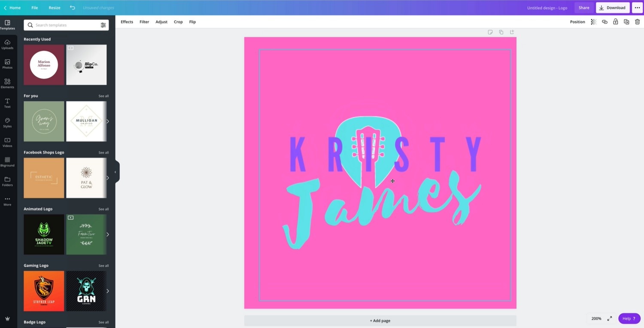Select the BlipCo. template

point(86,65)
